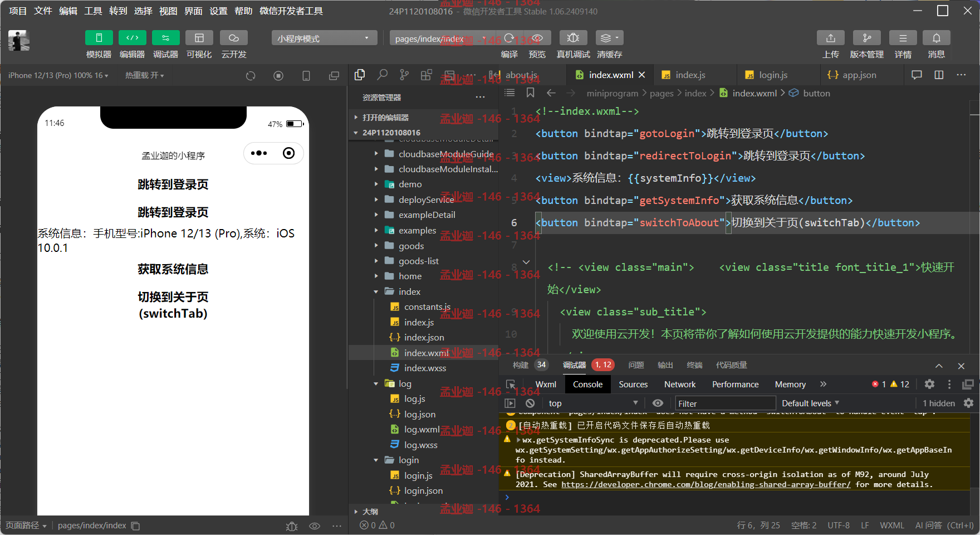Open the mini program mode (小程序模式) dropdown
Image resolution: width=980 pixels, height=535 pixels.
324,38
